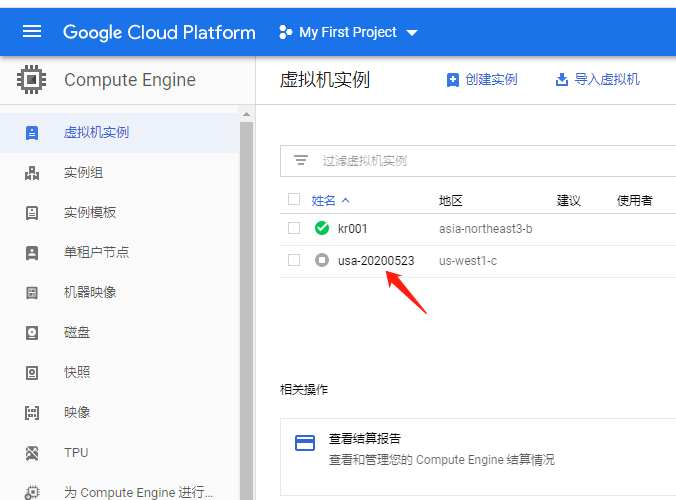Viewport: 676px width, 500px height.
Task: Click the billing card icon
Action: tap(305, 443)
